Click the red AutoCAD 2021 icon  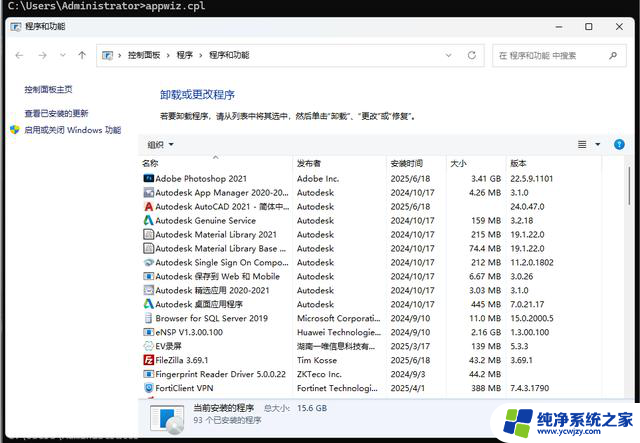(149, 206)
